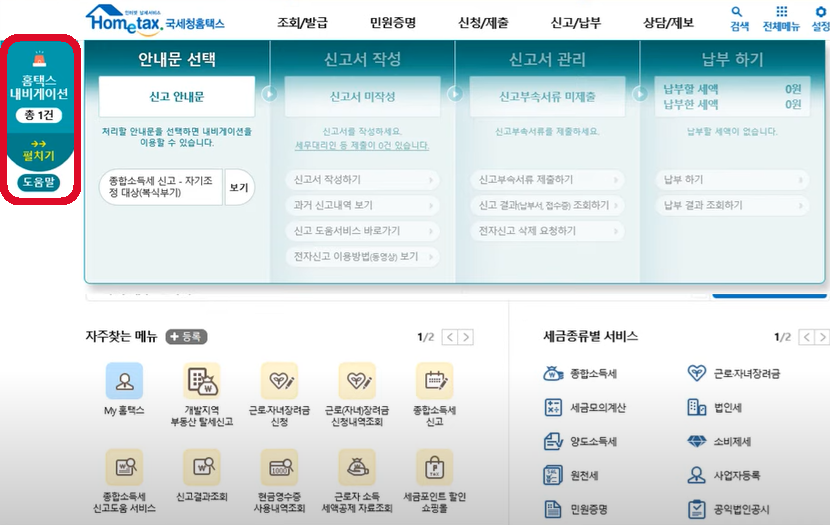The image size is (830, 525).
Task: Open 세무대리인 등 제출이 0건 link
Action: (x=362, y=146)
